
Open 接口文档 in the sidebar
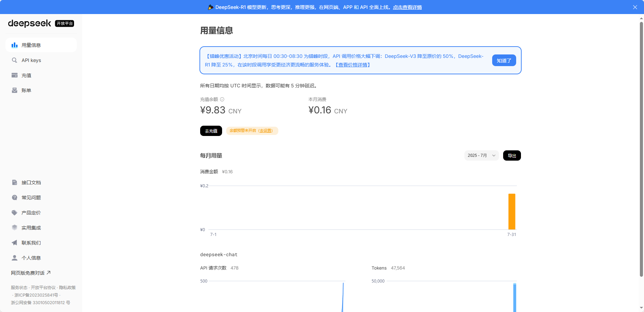41,183
